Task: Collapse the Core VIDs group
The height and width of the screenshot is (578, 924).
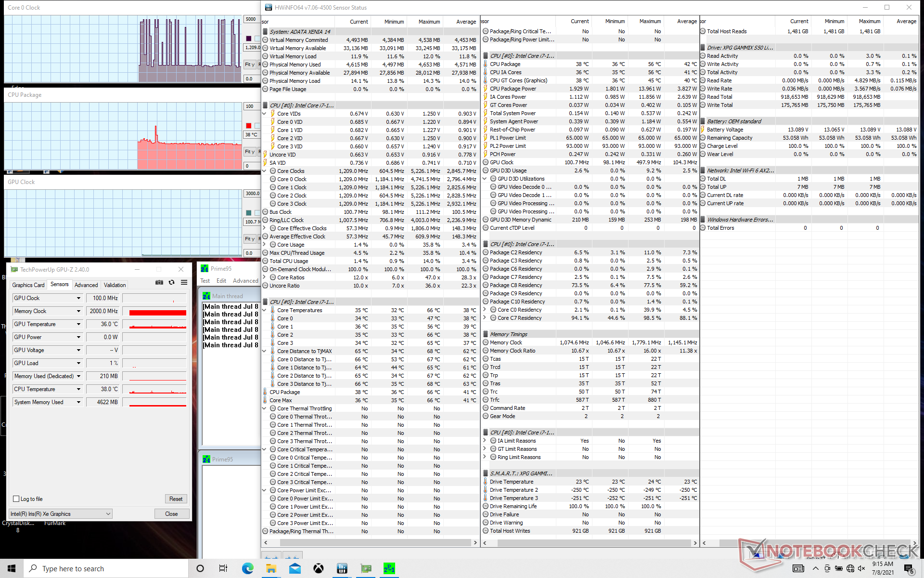Action: (x=264, y=114)
